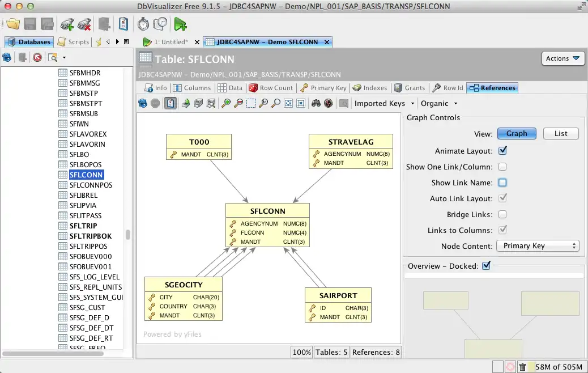Close the 1: Untitled* tab
This screenshot has height=373, width=588.
[x=197, y=42]
